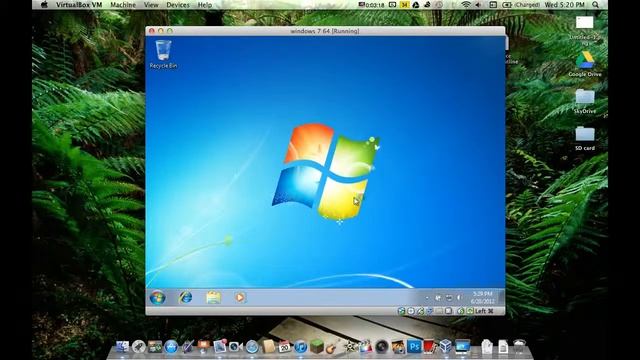Image resolution: width=640 pixels, height=360 pixels.
Task: Click VirtualBox mouse integration indicator
Action: tap(461, 311)
